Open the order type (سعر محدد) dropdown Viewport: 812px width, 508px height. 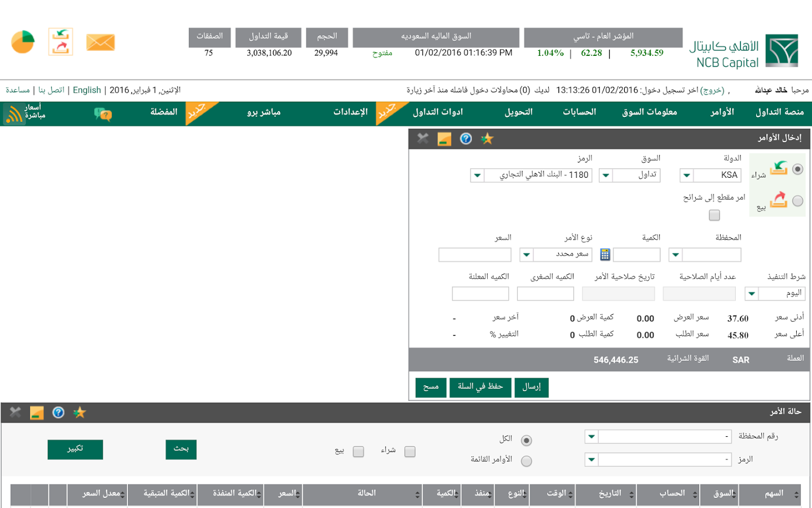(x=526, y=255)
